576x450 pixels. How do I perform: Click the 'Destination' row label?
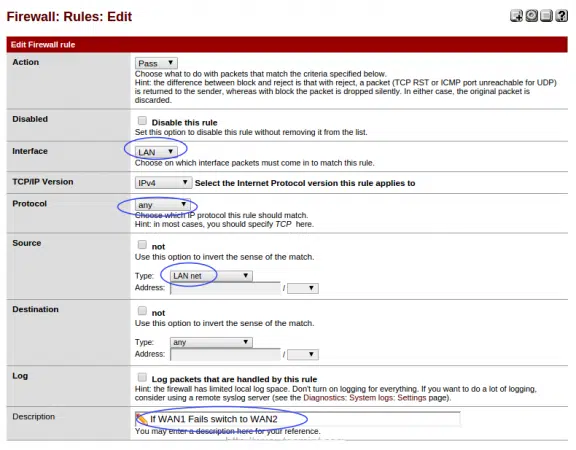pyautogui.click(x=35, y=309)
